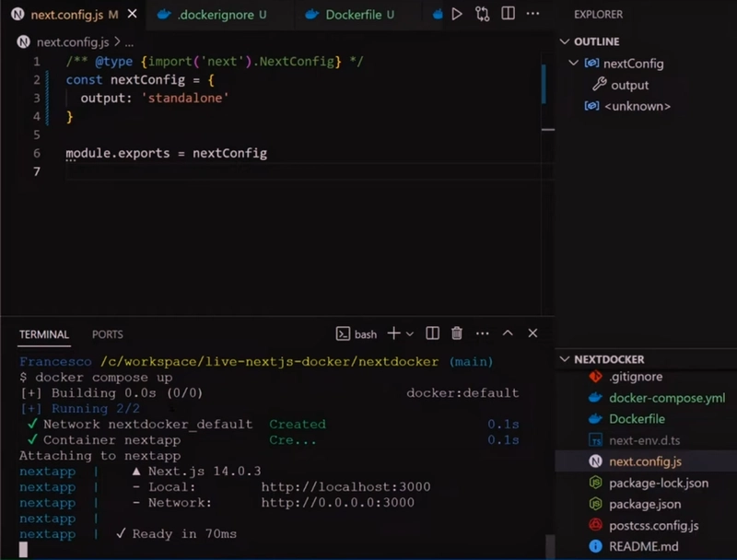The image size is (737, 560).
Task: Select the output property in outline
Action: 629,85
